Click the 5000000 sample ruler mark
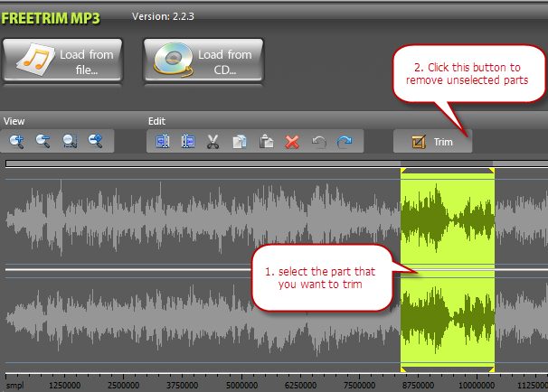This screenshot has height=392, width=548. point(241,386)
